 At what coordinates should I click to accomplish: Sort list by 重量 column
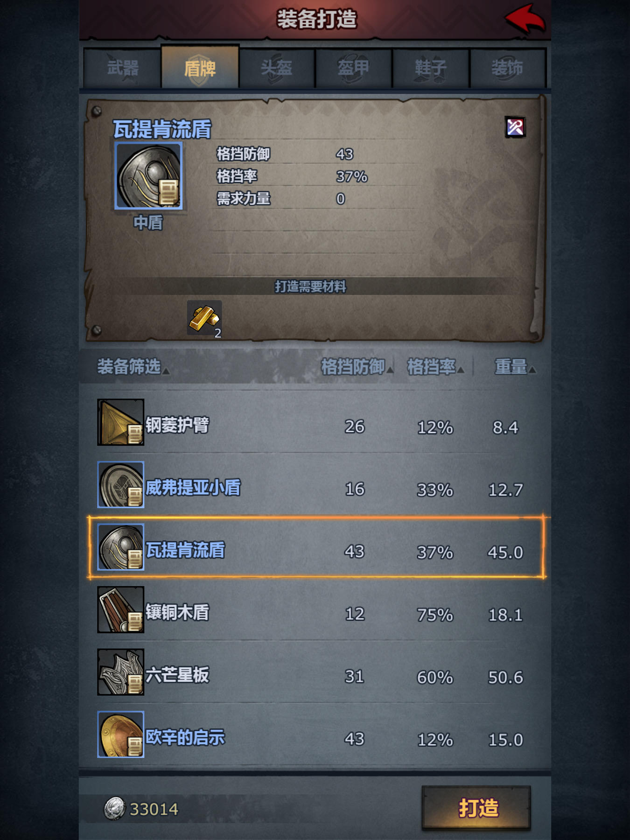tap(515, 367)
